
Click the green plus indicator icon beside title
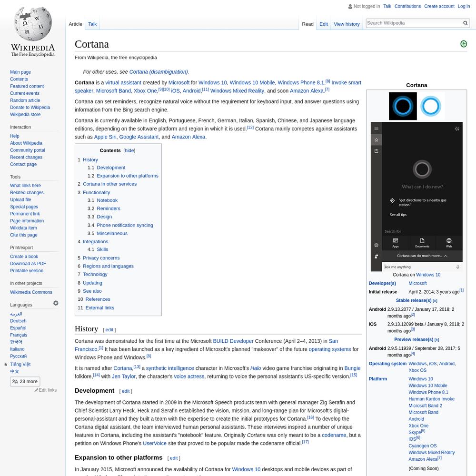pyautogui.click(x=464, y=44)
